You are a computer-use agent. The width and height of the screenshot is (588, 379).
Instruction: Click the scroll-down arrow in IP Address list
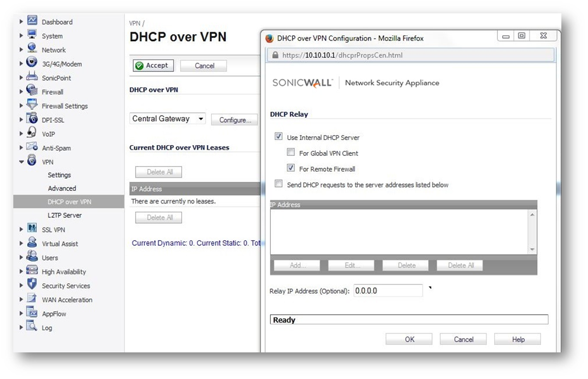click(x=532, y=250)
